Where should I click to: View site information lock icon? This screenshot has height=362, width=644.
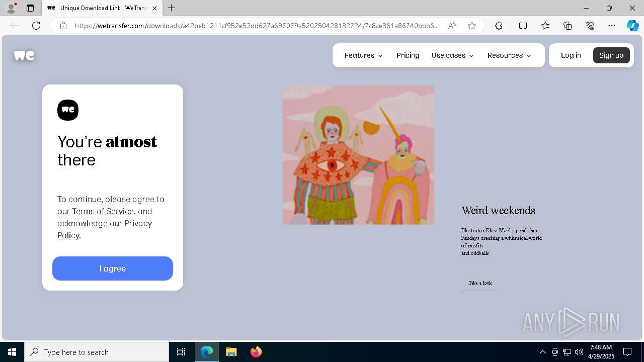click(63, 26)
